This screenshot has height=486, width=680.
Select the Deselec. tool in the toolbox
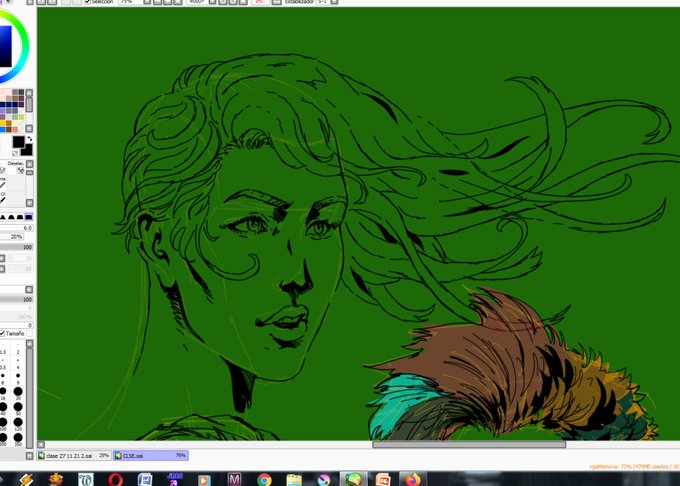tap(16, 167)
